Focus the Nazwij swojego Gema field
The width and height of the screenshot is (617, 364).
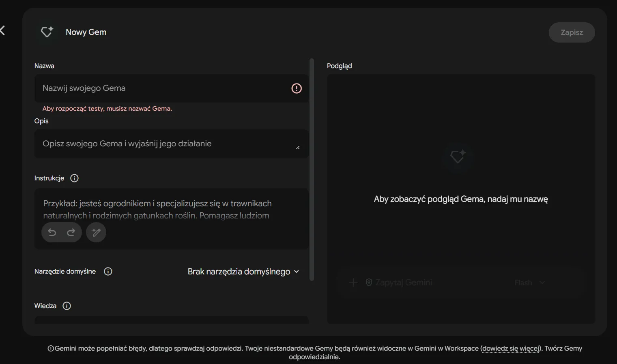(172, 88)
